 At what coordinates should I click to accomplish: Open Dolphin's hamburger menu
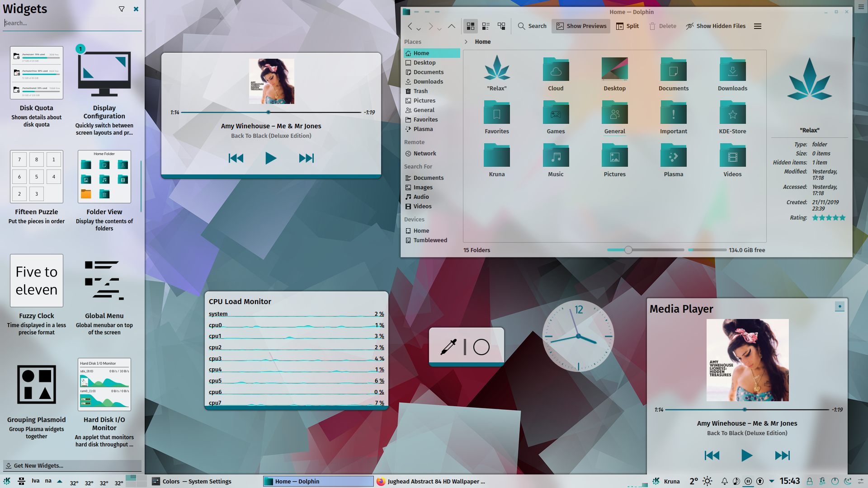click(x=758, y=26)
